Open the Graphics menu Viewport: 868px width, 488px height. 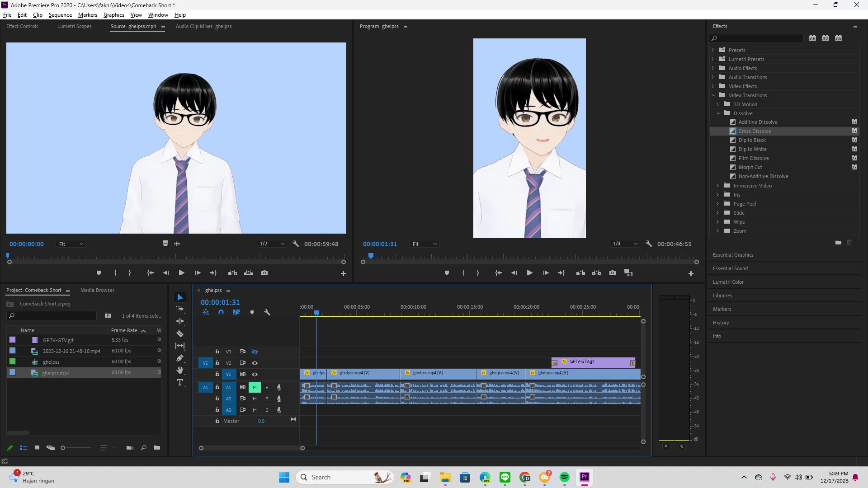coord(113,15)
